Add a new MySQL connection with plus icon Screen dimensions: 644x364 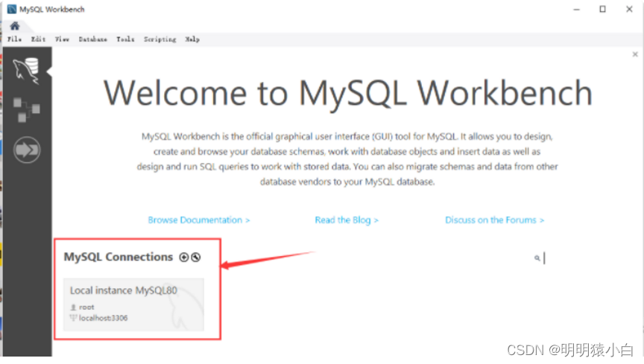coord(183,258)
